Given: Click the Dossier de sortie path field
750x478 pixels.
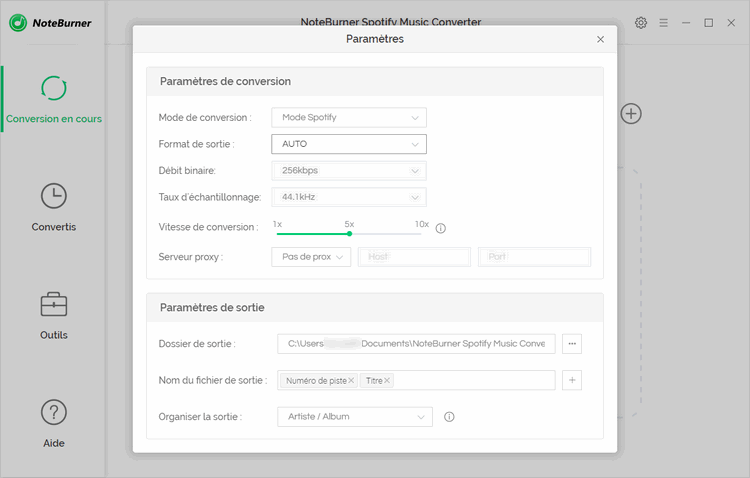Looking at the screenshot, I should tap(416, 344).
